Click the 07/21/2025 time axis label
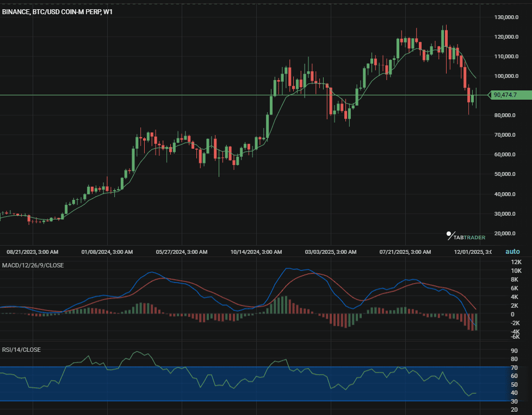532x415 pixels. 405,252
